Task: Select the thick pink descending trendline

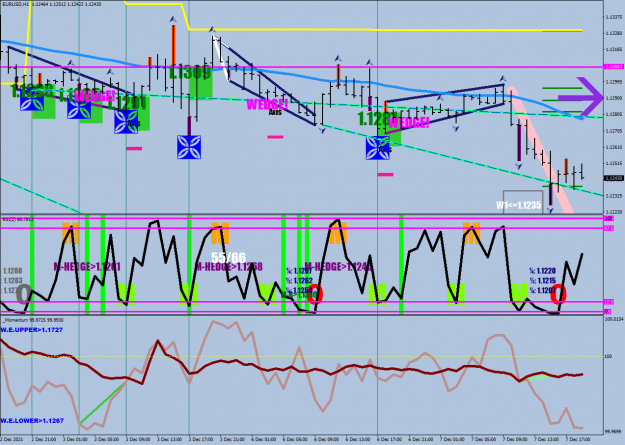Action: pyautogui.click(x=541, y=150)
